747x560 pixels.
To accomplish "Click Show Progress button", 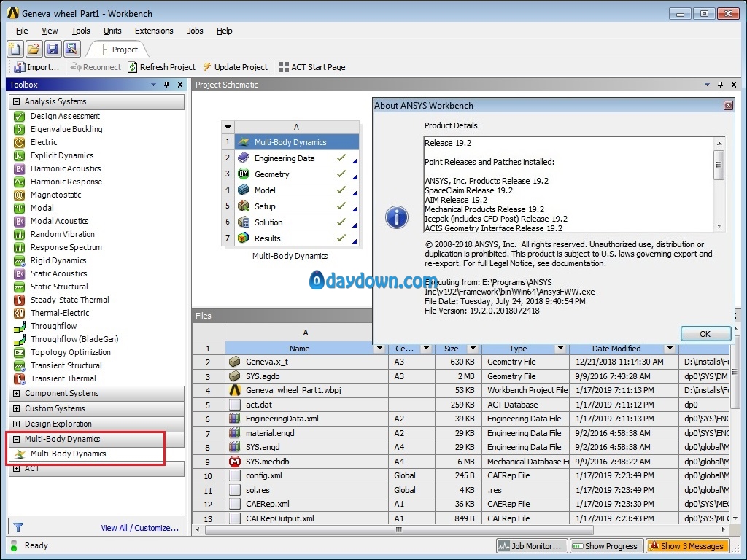I will (606, 546).
